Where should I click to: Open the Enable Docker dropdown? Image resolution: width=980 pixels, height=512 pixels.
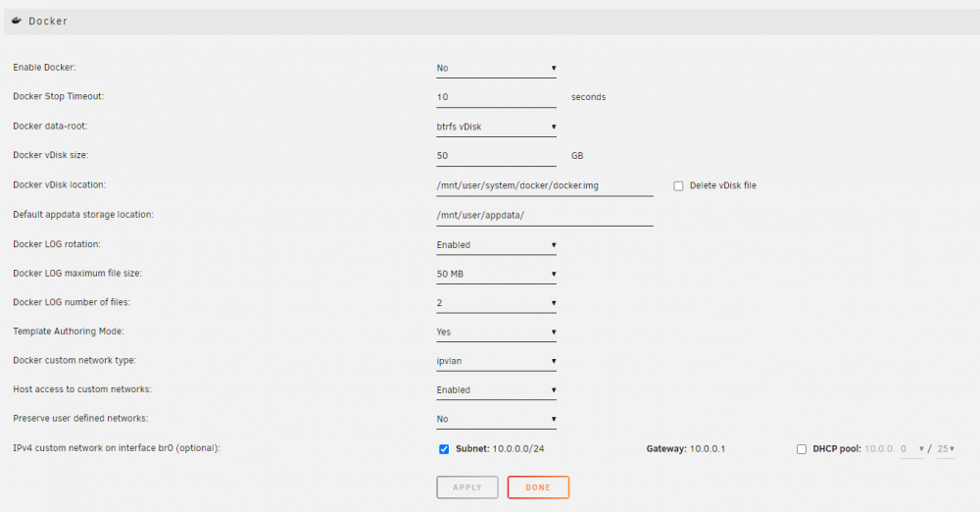496,69
